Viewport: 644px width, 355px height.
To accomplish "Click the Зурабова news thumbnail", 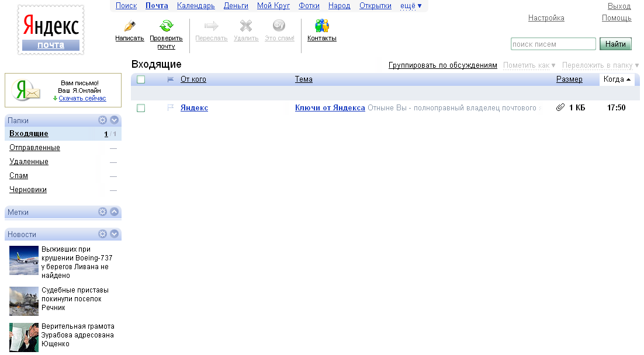I will tap(24, 337).
